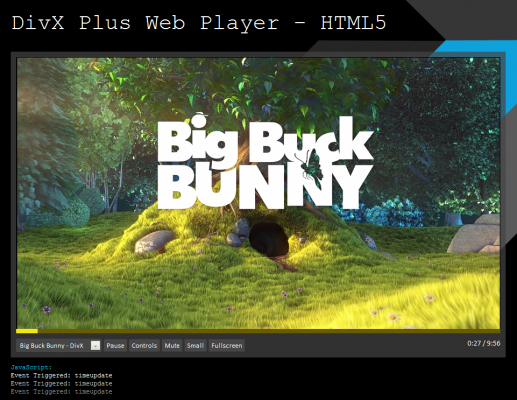Image resolution: width=517 pixels, height=400 pixels.
Task: Select the first 'Event Triggered: timeupdate' line
Action: pos(61,376)
